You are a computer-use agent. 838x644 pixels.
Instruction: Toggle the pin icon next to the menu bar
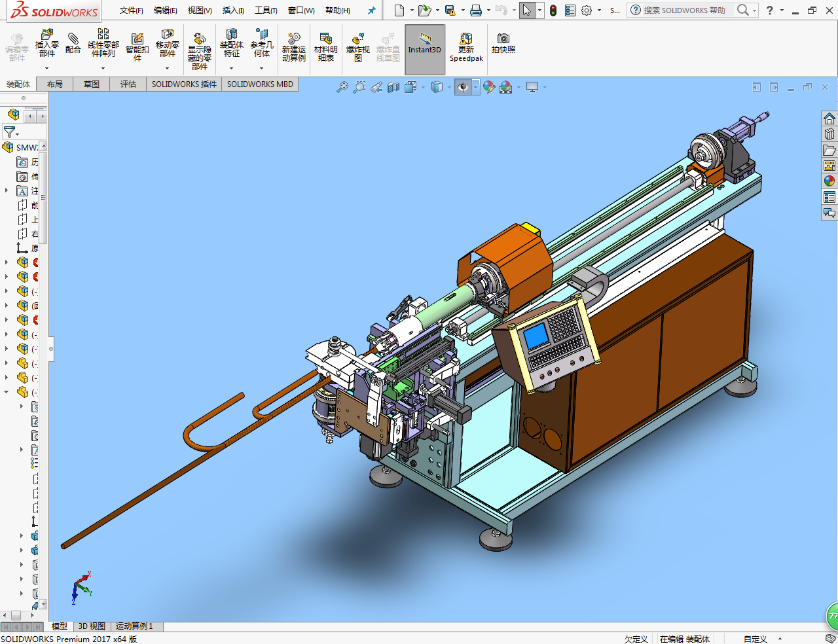click(x=371, y=10)
